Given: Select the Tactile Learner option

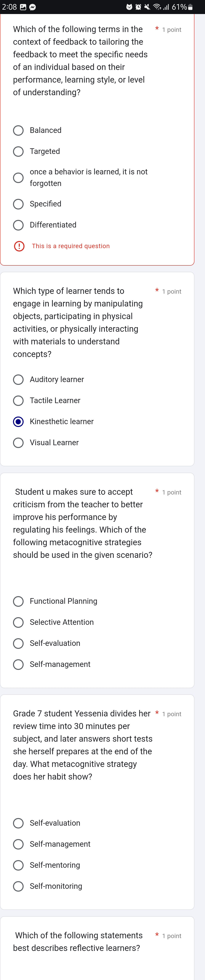Looking at the screenshot, I should click(18, 400).
